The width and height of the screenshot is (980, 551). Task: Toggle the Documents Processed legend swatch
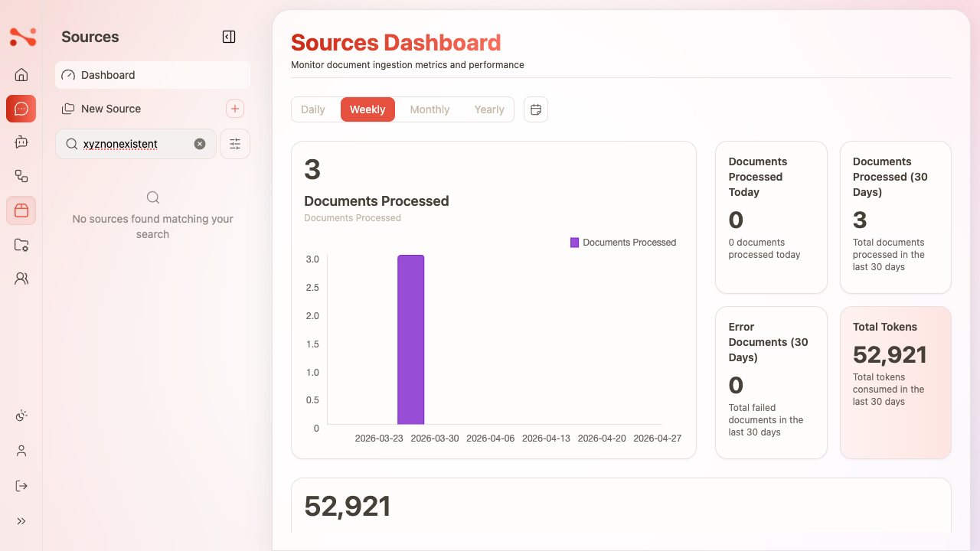pos(575,243)
